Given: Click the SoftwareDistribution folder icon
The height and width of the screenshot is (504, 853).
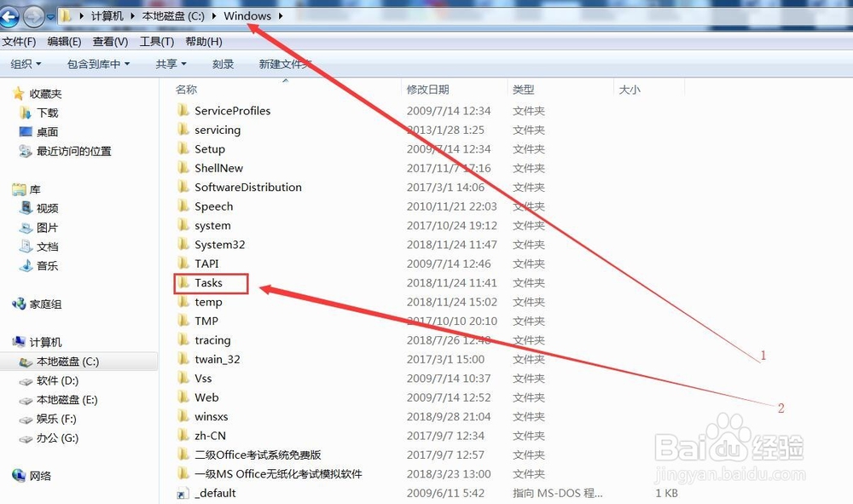Looking at the screenshot, I should point(183,187).
